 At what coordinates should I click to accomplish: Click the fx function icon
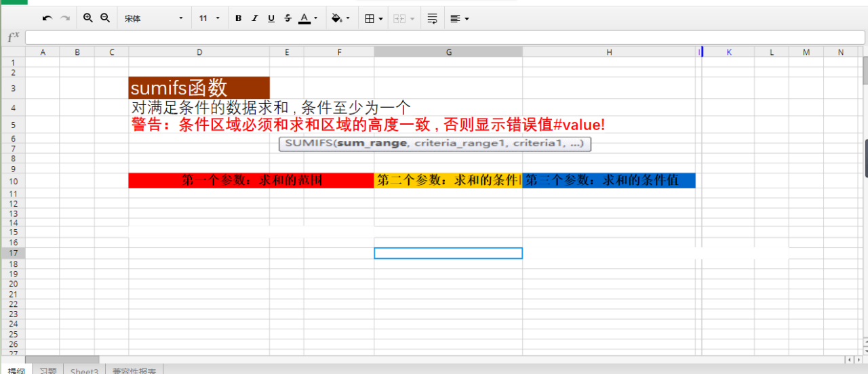tap(12, 37)
